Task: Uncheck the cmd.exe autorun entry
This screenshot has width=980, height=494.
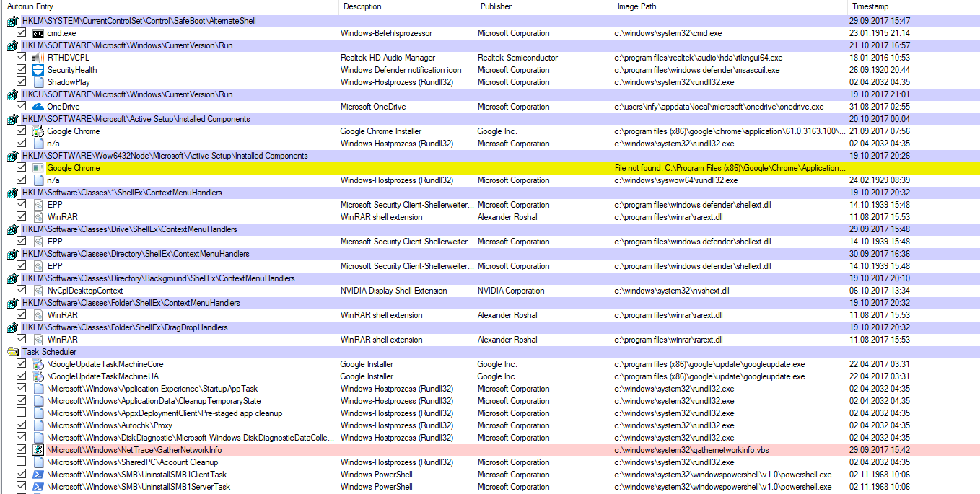Action: coord(21,33)
